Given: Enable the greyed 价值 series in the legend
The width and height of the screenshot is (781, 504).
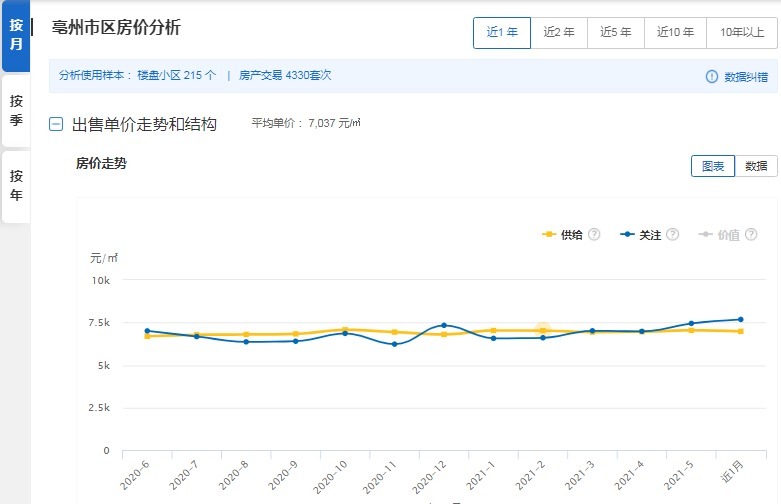Looking at the screenshot, I should click(x=719, y=235).
